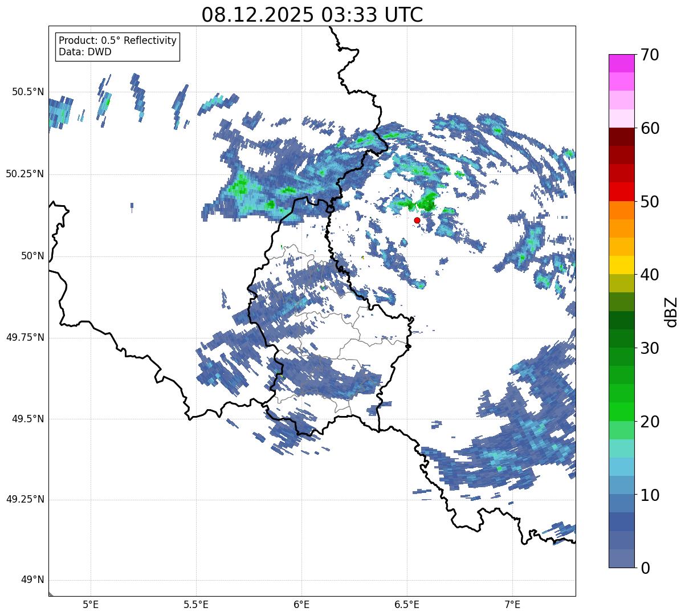
Task: Click the 30 tick on the colorbar
Action: click(650, 348)
